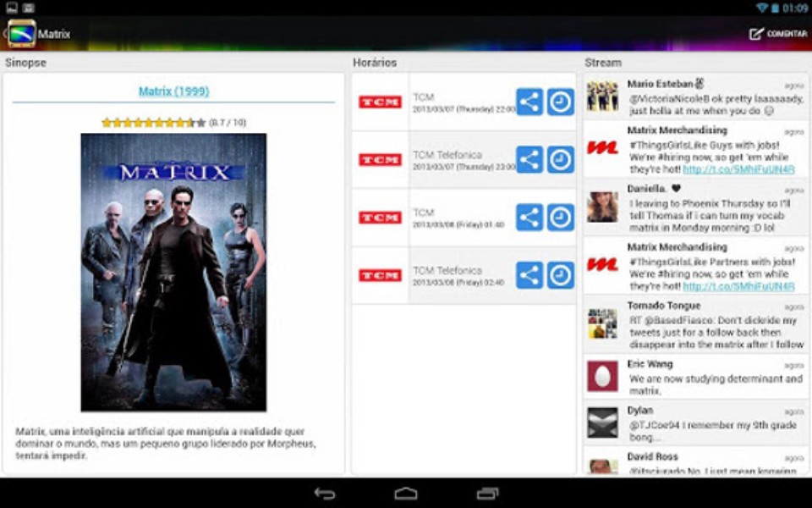The image size is (812, 508).
Task: Tap the Horários section heading
Action: (x=375, y=63)
